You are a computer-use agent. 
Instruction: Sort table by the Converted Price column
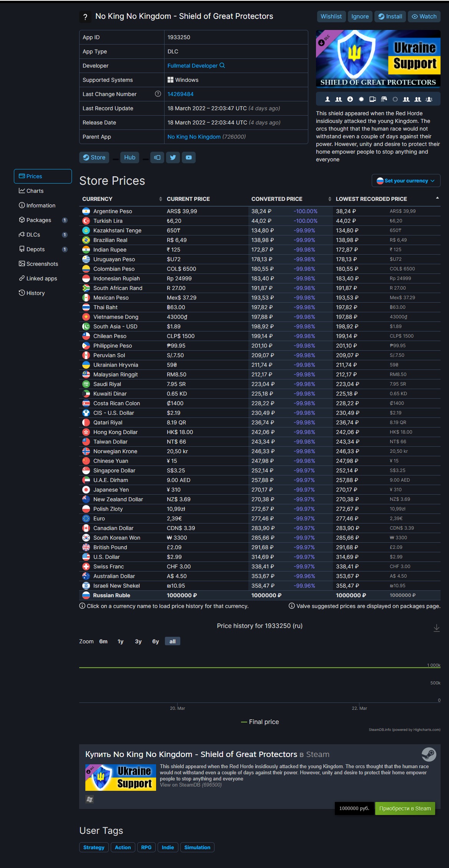[291, 199]
